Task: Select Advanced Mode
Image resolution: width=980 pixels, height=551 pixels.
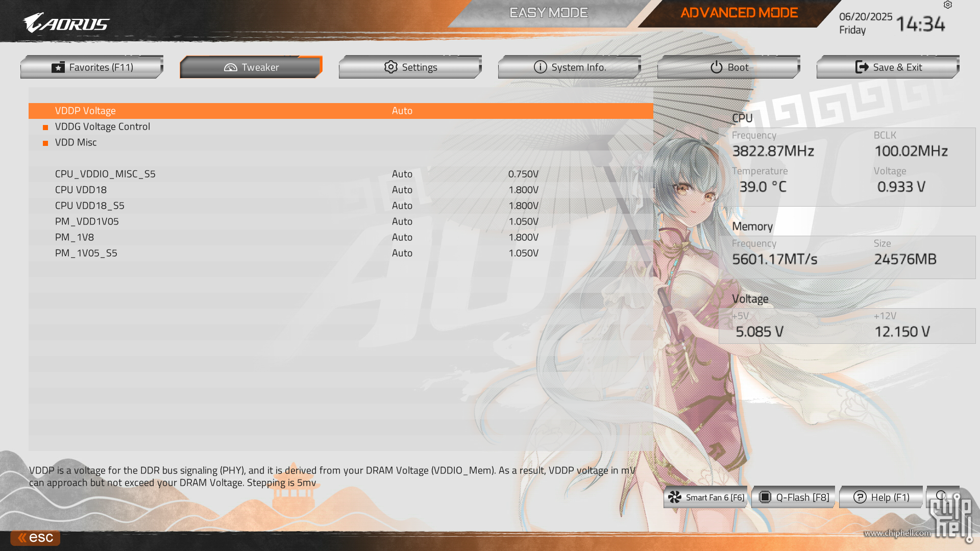Action: coord(739,13)
